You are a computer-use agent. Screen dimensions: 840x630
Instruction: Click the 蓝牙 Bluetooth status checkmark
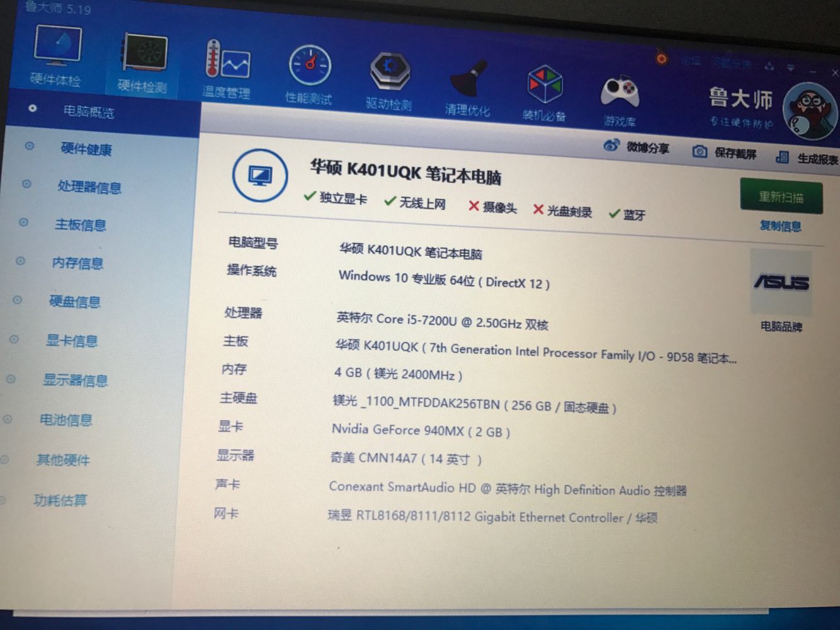(615, 214)
